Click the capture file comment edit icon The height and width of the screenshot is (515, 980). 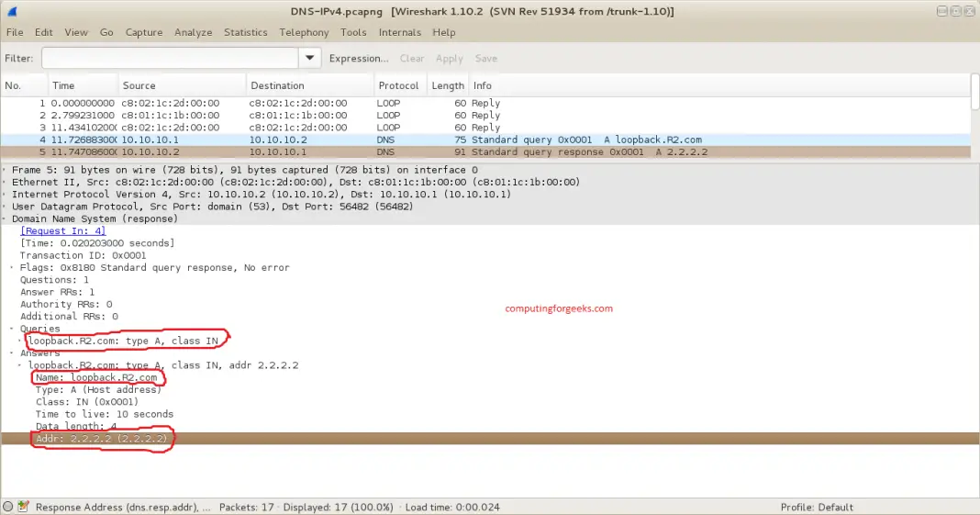[x=23, y=507]
